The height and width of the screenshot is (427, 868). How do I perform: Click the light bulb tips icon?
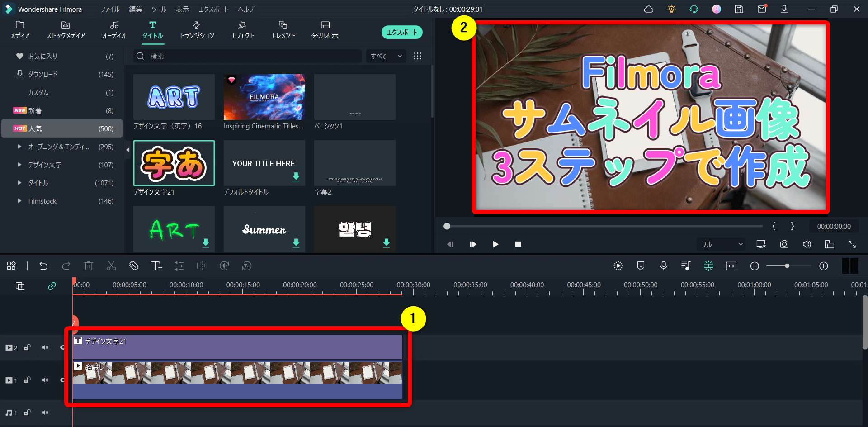[671, 9]
